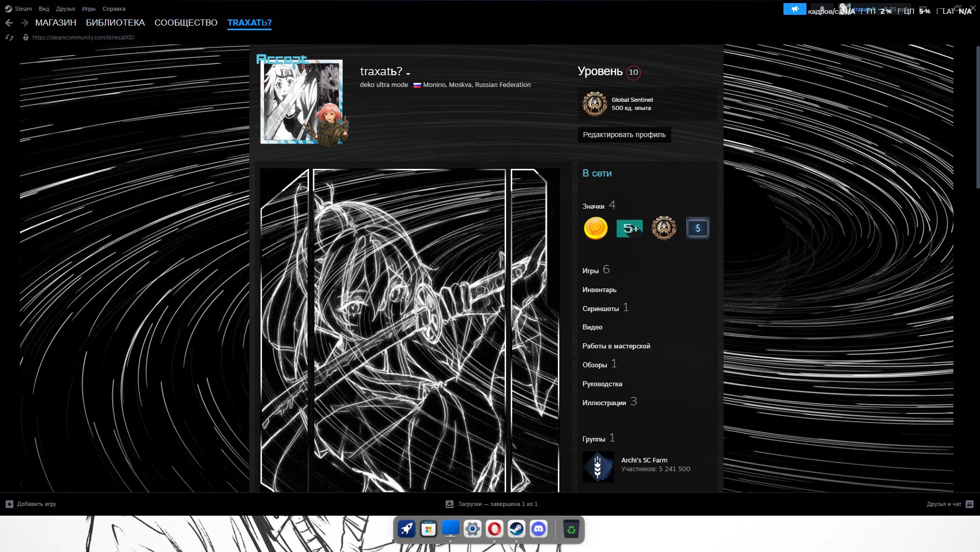
Task: Open the Иллюстрации link
Action: (604, 403)
